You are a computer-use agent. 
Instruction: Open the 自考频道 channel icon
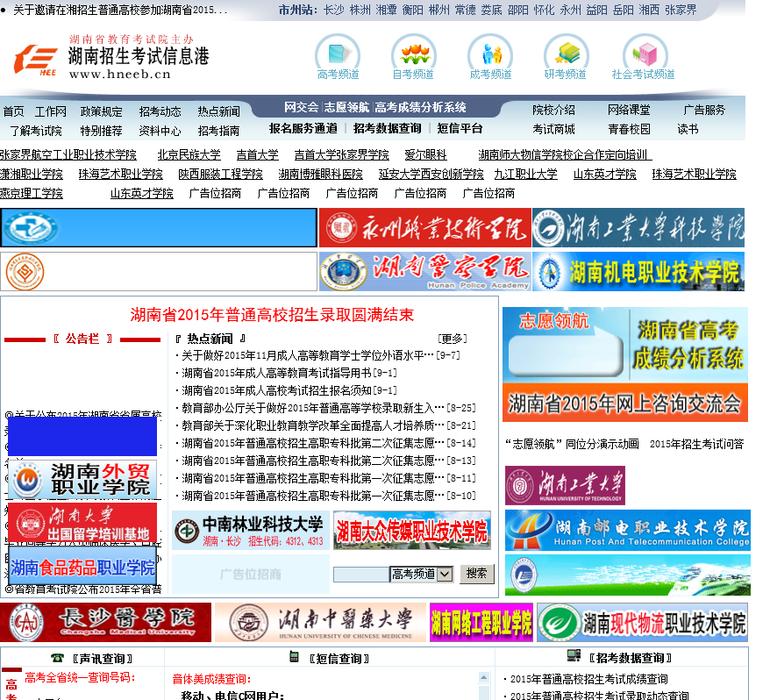click(413, 57)
